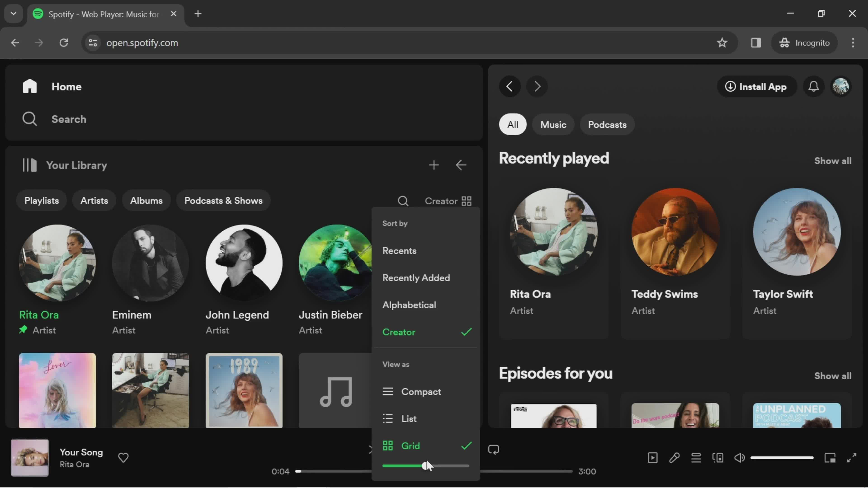Show lyrics with microphone icon
This screenshot has width=868, height=488.
click(674, 458)
